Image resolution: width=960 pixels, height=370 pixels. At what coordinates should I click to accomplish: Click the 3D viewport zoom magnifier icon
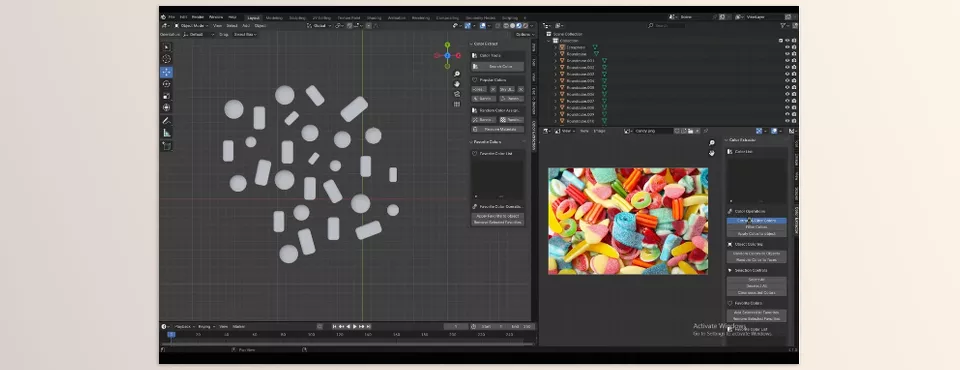coord(457,74)
